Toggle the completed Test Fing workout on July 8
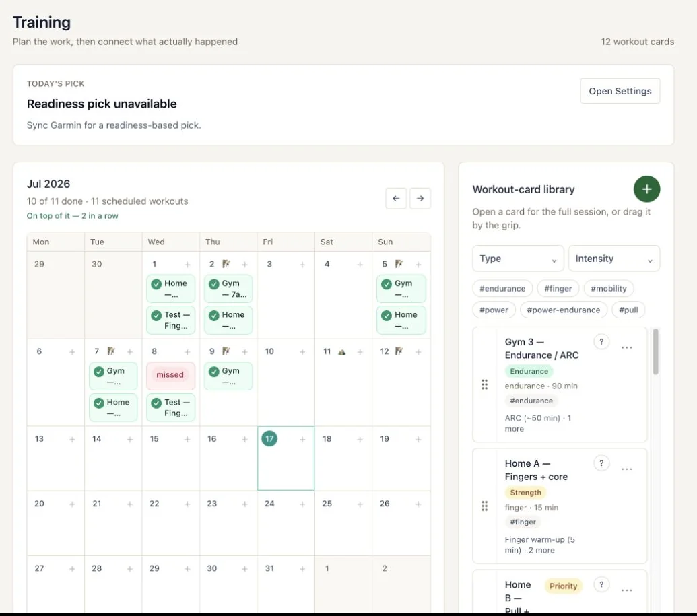The height and width of the screenshot is (616, 697). [x=156, y=403]
